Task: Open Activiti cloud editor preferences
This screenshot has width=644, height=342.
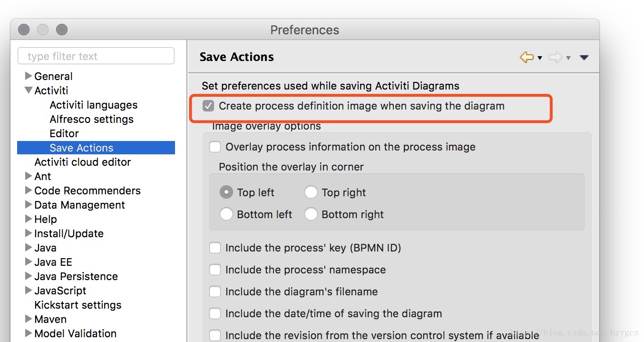Action: coord(83,162)
